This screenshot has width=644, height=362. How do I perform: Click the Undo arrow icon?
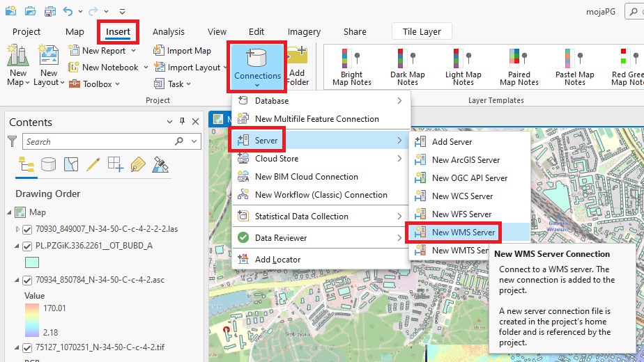coord(68,11)
